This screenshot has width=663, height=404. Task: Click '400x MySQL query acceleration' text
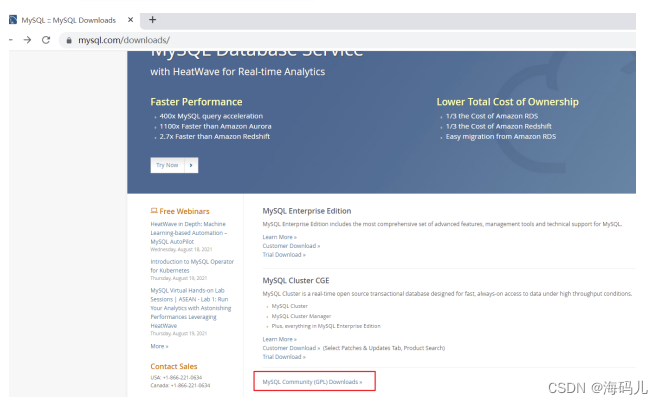pos(211,116)
